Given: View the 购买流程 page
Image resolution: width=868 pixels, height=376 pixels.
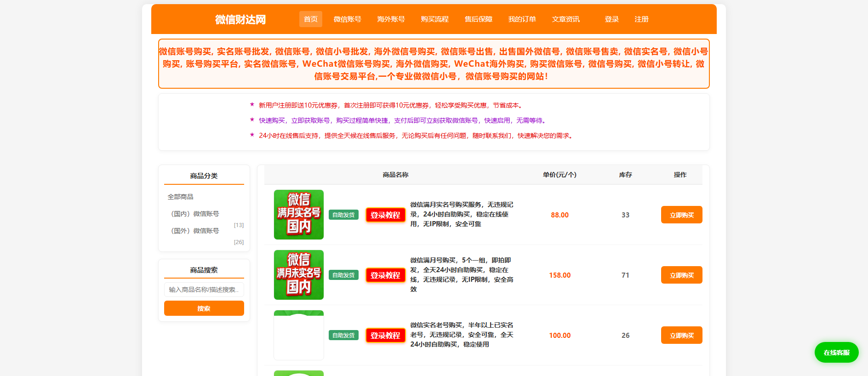Looking at the screenshot, I should click(x=435, y=19).
